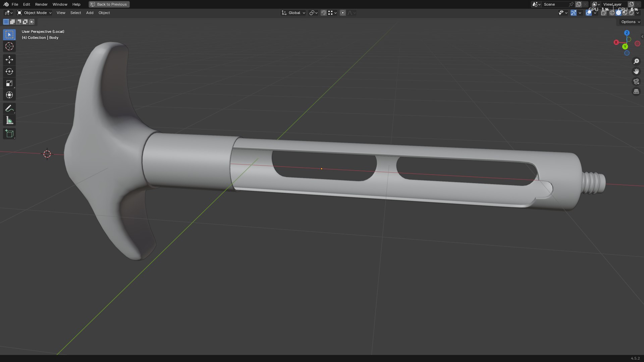Pin the Scene with the pin icon
The height and width of the screenshot is (362, 644).
pos(571,4)
